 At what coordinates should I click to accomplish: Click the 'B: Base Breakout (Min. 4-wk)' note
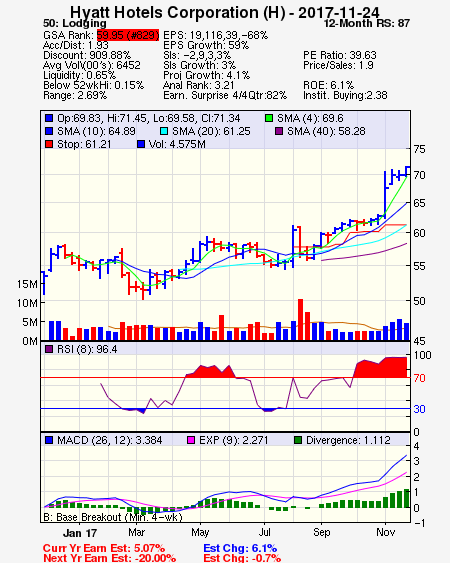point(113,517)
